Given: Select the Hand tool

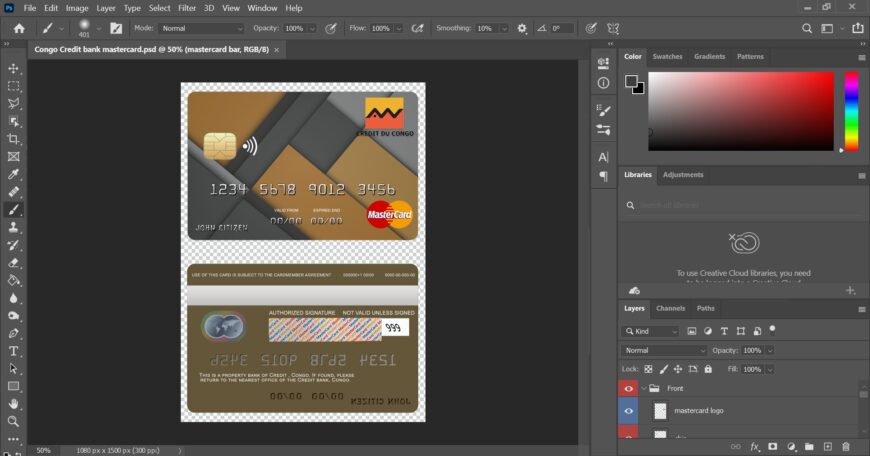Looking at the screenshot, I should 13,404.
